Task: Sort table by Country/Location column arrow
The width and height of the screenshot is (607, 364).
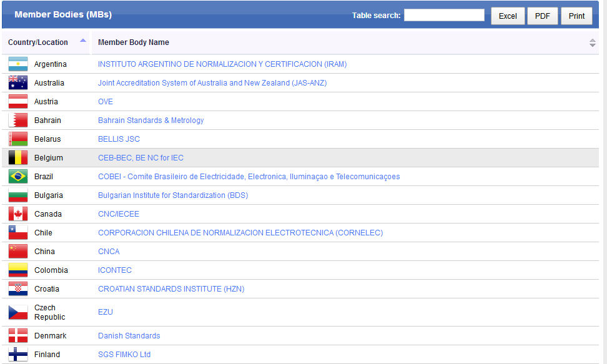Action: click(83, 42)
